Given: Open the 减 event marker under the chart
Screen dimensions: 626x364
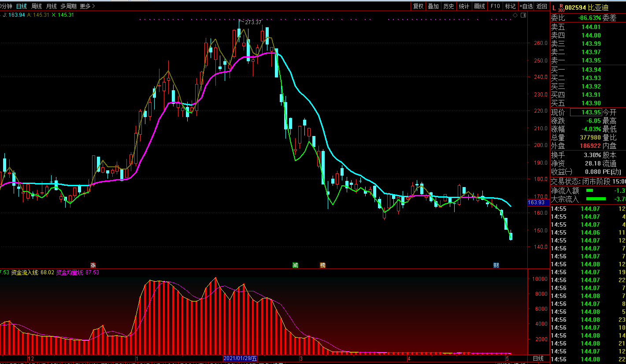Looking at the screenshot, I should coord(295,265).
